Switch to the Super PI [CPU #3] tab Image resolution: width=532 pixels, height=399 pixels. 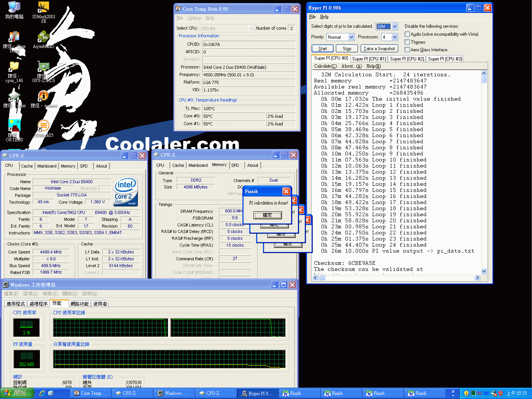pos(445,59)
